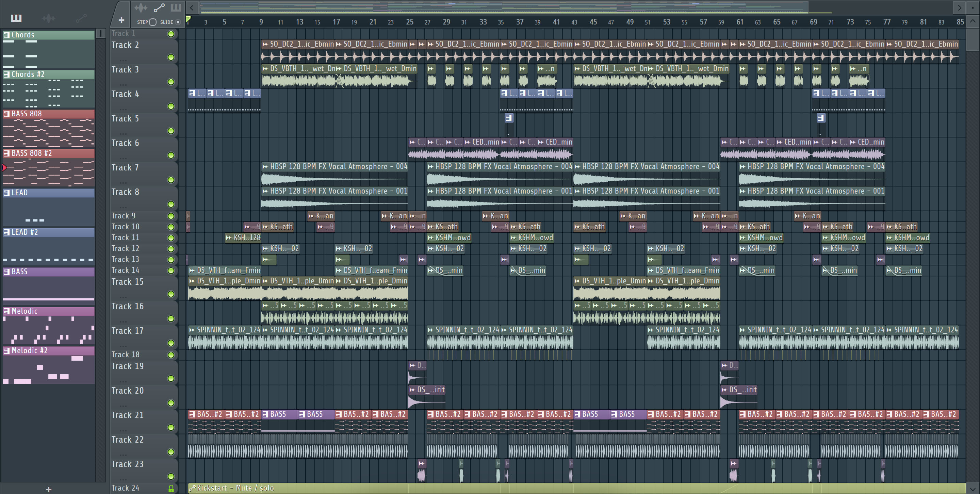Mute Track 10 with its green switch
This screenshot has height=494, width=980.
[171, 227]
